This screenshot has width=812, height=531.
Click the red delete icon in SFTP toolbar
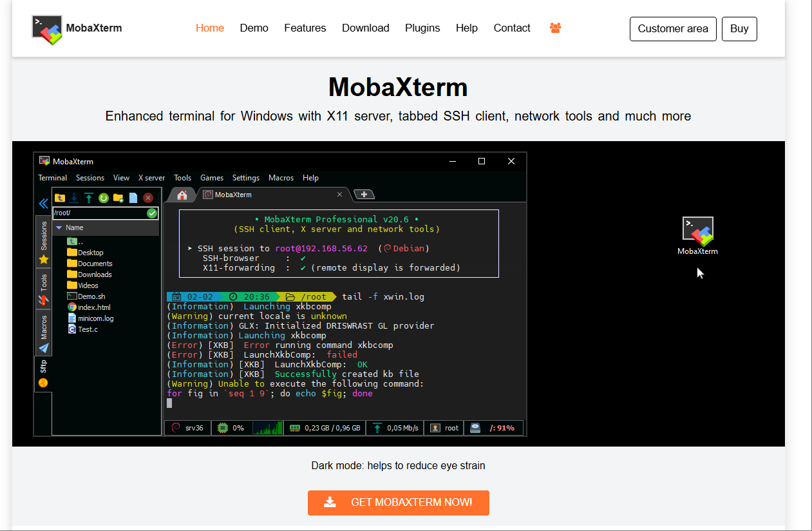(x=148, y=198)
